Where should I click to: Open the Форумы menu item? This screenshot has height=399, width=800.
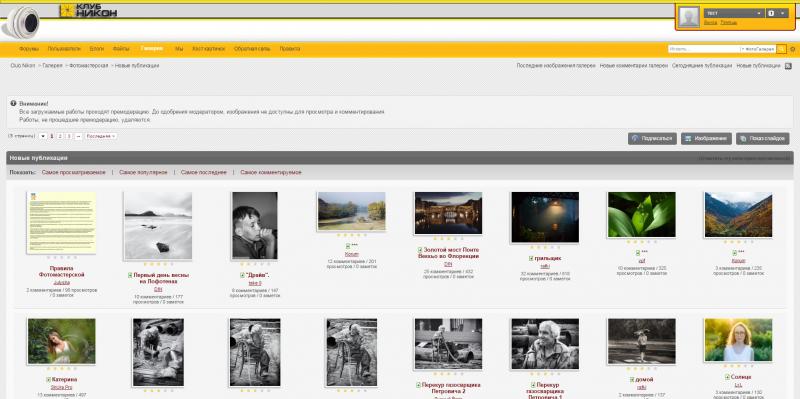pos(29,49)
